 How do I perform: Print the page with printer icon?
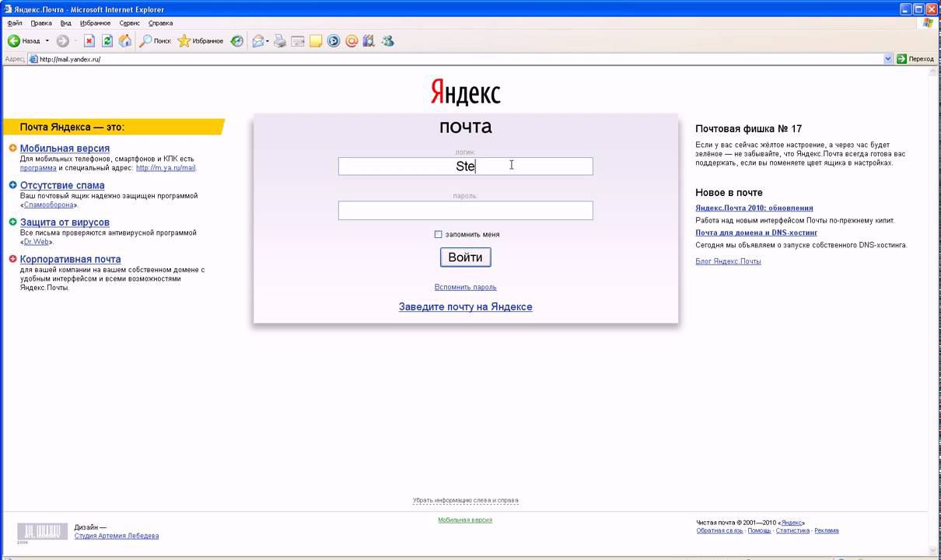point(280,41)
